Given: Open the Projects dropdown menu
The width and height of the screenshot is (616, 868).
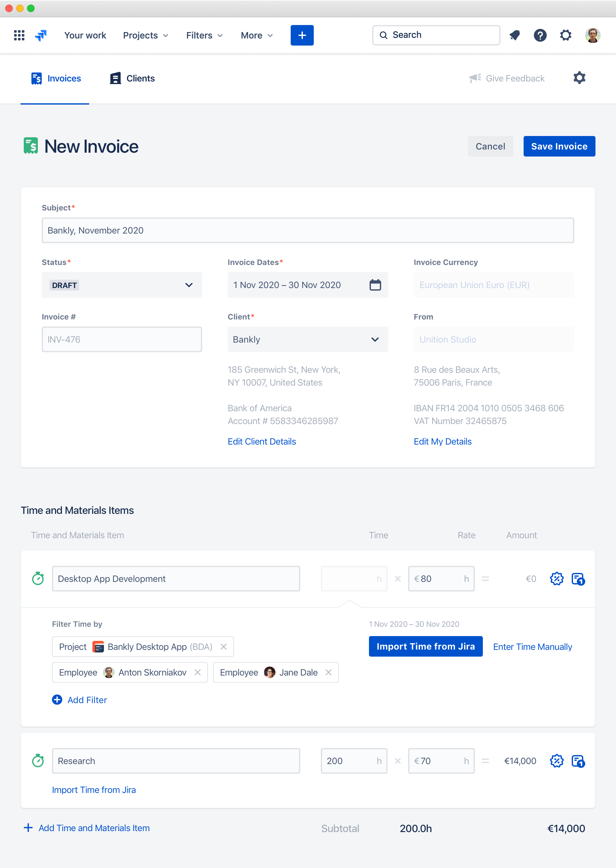Looking at the screenshot, I should click(146, 35).
